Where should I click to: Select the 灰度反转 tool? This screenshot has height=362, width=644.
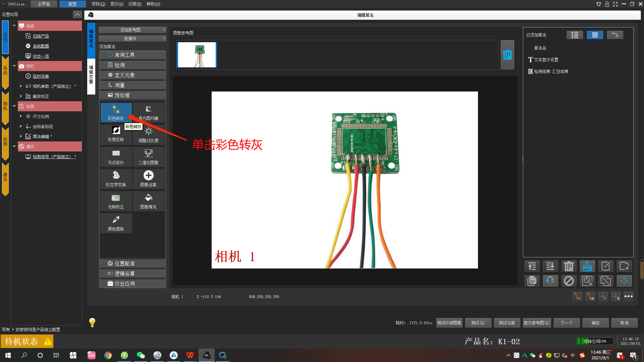click(116, 134)
